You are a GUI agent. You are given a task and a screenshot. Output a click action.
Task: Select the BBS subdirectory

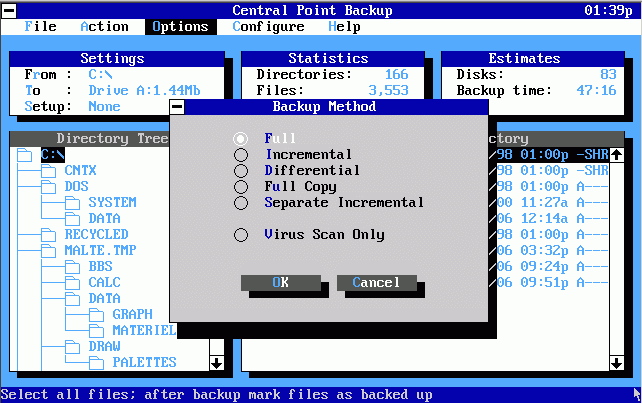101,267
